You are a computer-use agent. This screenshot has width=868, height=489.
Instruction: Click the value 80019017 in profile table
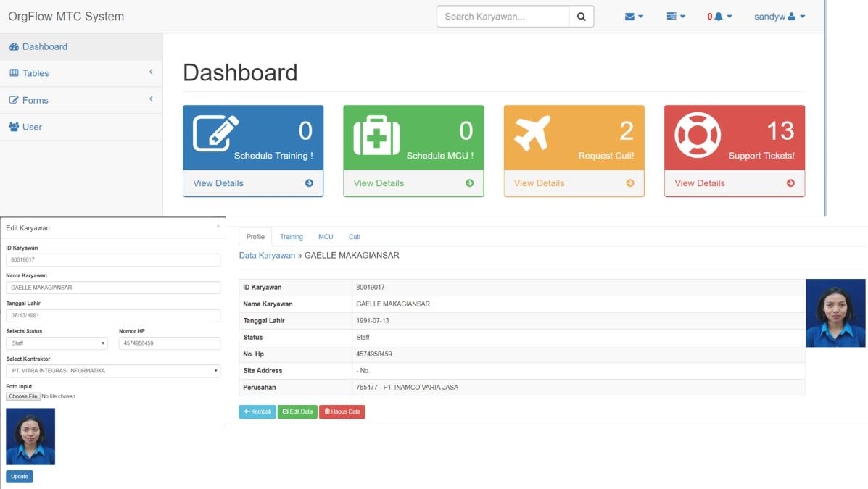(371, 287)
